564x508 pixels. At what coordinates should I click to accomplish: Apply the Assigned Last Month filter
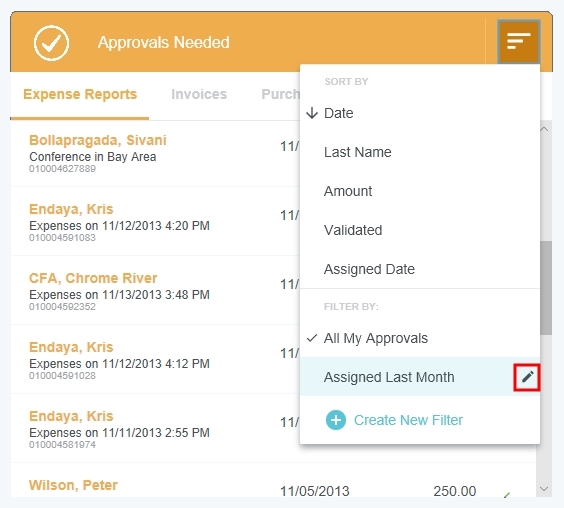389,377
